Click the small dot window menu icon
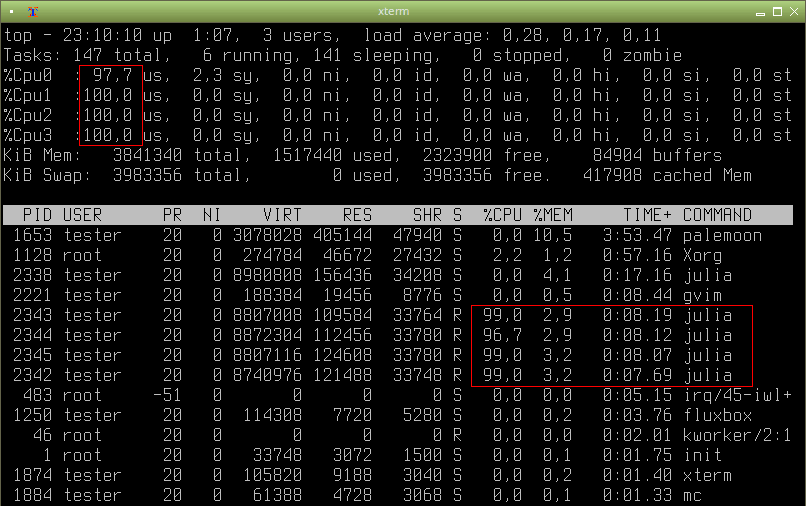806x506 pixels. tap(11, 11)
